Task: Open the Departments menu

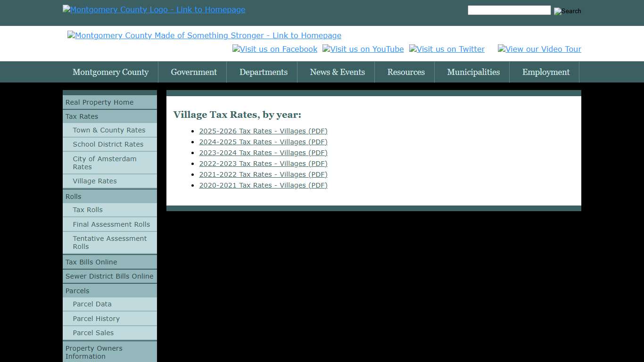Action: pyautogui.click(x=263, y=72)
